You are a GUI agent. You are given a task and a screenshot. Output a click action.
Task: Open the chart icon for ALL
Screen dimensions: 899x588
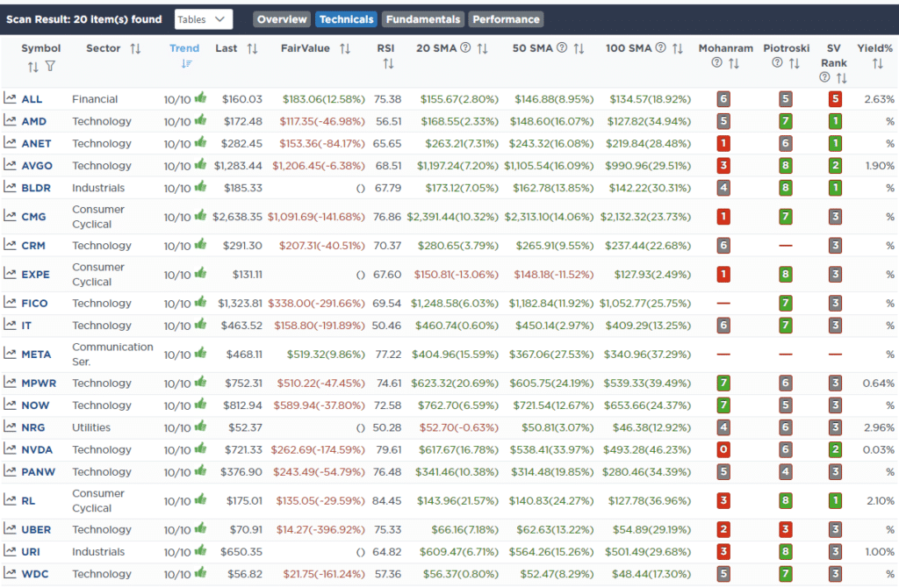[10, 98]
